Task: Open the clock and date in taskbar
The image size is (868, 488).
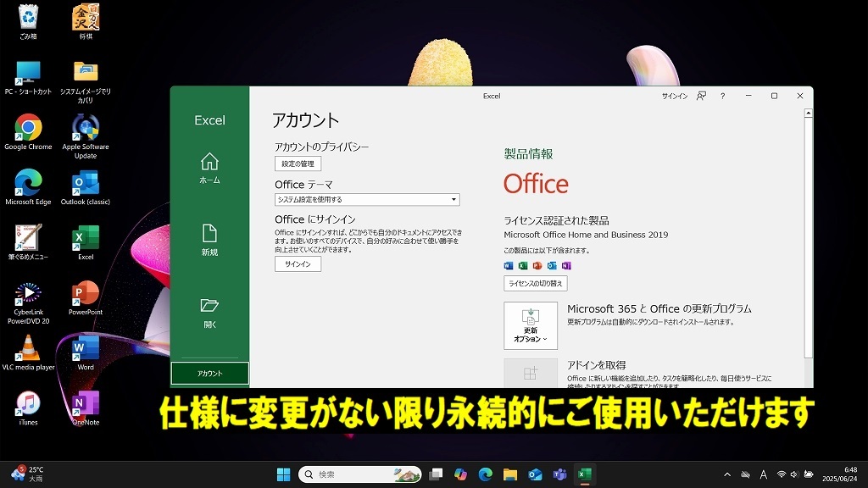Action: [x=840, y=474]
